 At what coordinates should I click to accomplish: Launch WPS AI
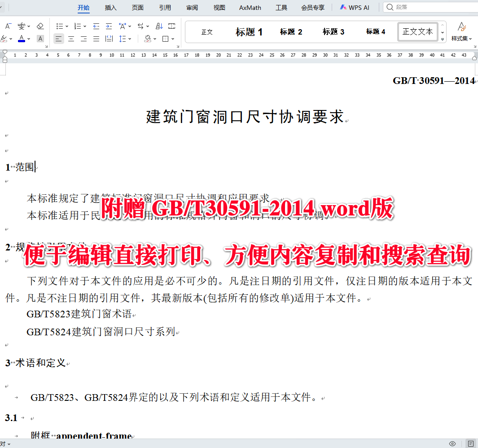tap(355, 7)
